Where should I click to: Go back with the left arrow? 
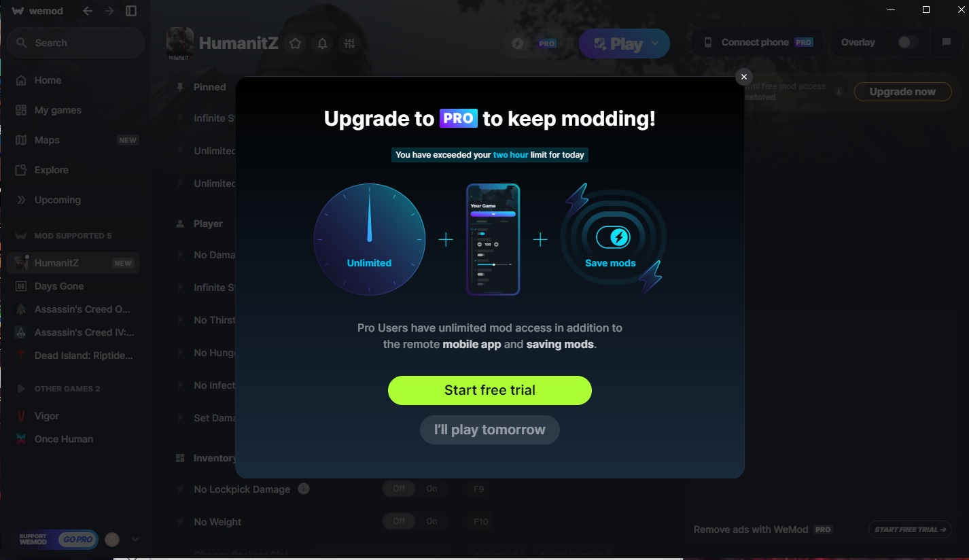point(88,11)
